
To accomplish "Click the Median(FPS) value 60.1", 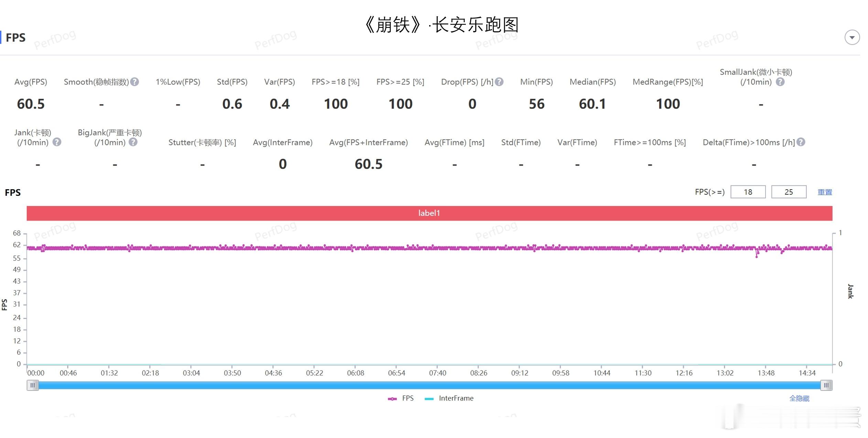I will [592, 104].
